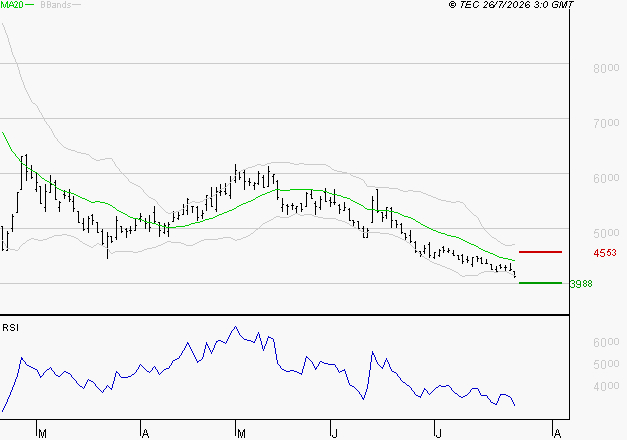Click the TEC copyright timestamp text
627x440 pixels.
(x=511, y=5)
